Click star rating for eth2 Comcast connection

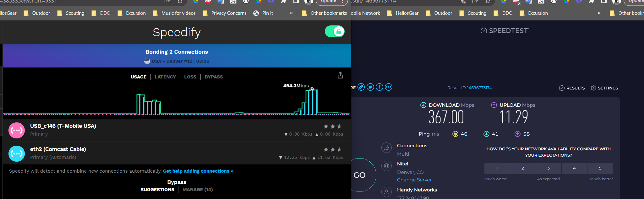tap(333, 150)
